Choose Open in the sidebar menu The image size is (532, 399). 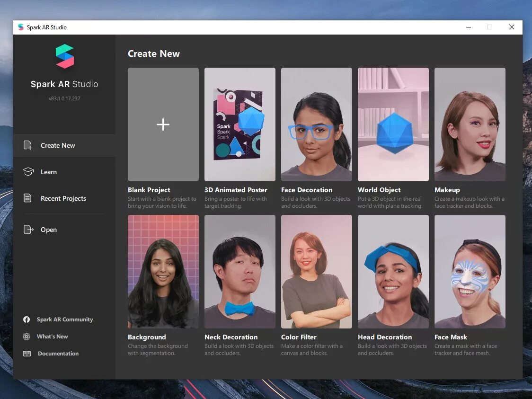(x=64, y=230)
